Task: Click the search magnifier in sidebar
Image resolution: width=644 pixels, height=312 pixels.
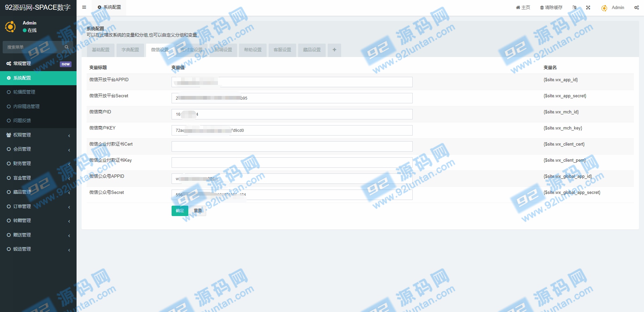Action: click(66, 47)
